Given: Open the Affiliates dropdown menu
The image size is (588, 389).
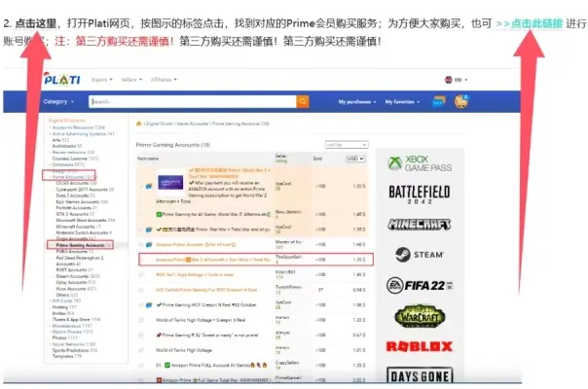Looking at the screenshot, I should (164, 80).
